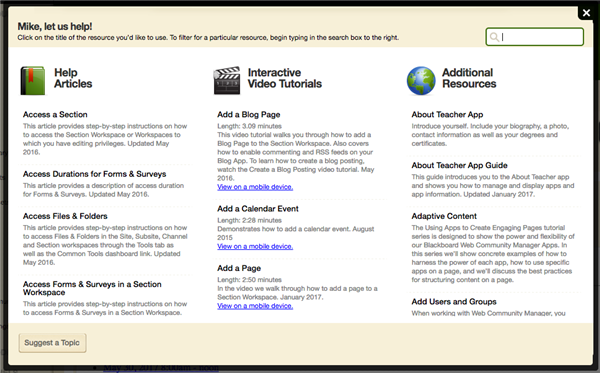This screenshot has width=600, height=373.
Task: Click the 'Mike, let us help!' title
Action: pyautogui.click(x=55, y=26)
